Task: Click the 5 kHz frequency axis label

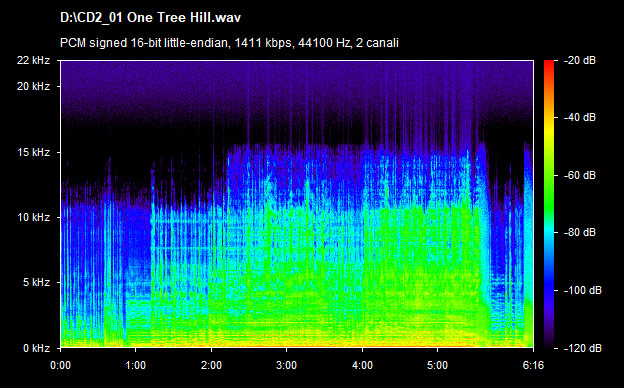Action: pyautogui.click(x=36, y=283)
